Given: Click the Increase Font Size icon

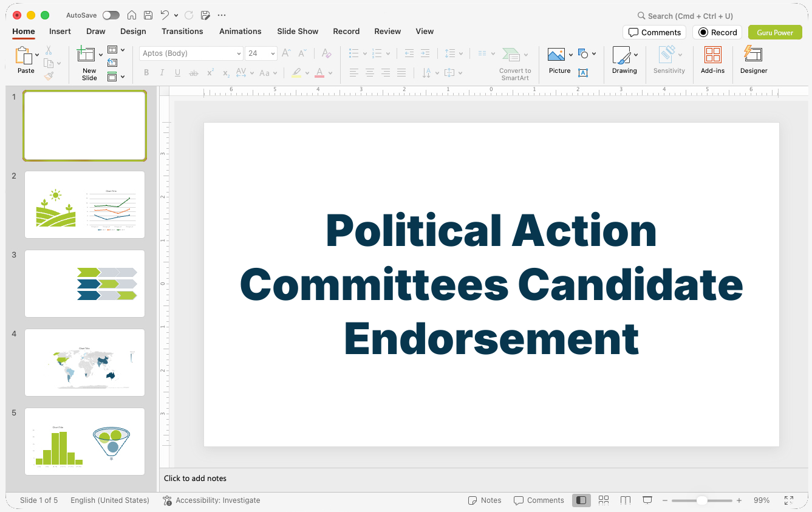Looking at the screenshot, I should [x=286, y=53].
